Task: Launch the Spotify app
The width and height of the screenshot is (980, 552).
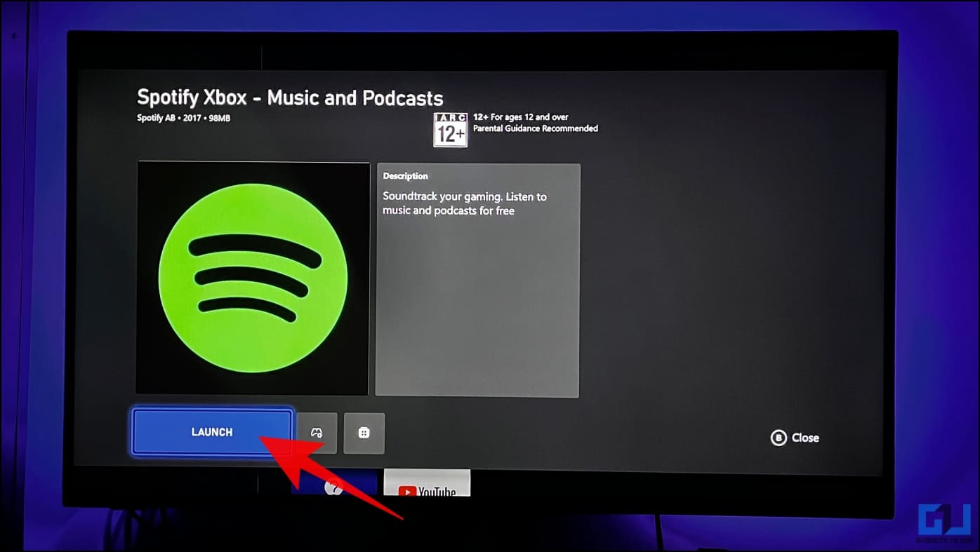Action: point(212,432)
